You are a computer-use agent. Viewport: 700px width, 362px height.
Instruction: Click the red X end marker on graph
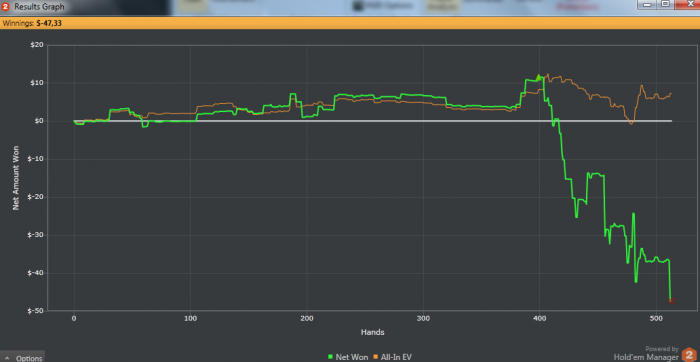tap(671, 301)
